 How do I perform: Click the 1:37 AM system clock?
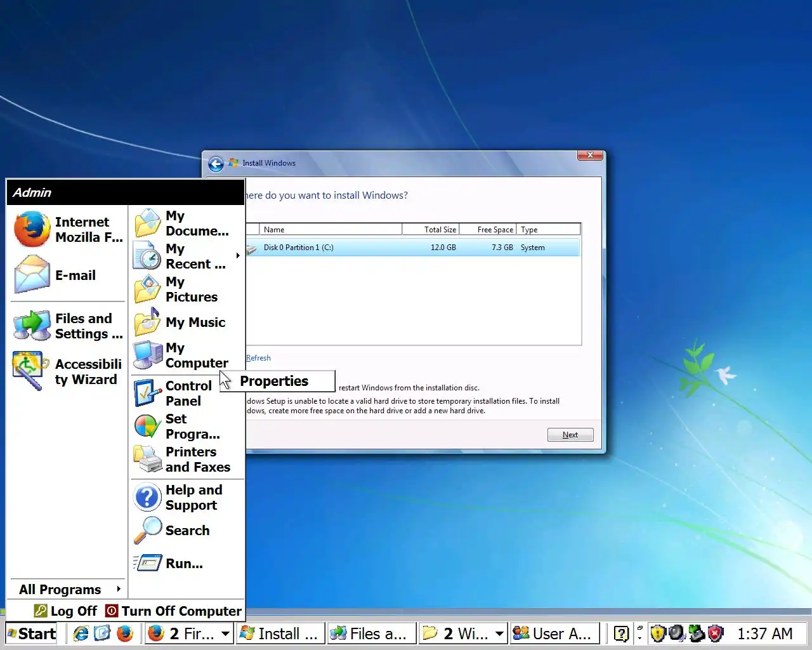click(x=765, y=633)
